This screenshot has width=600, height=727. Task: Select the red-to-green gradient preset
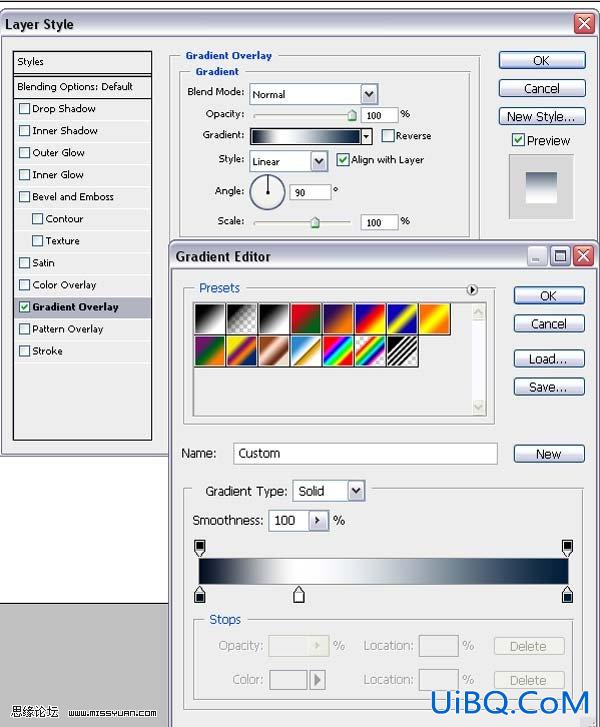306,319
